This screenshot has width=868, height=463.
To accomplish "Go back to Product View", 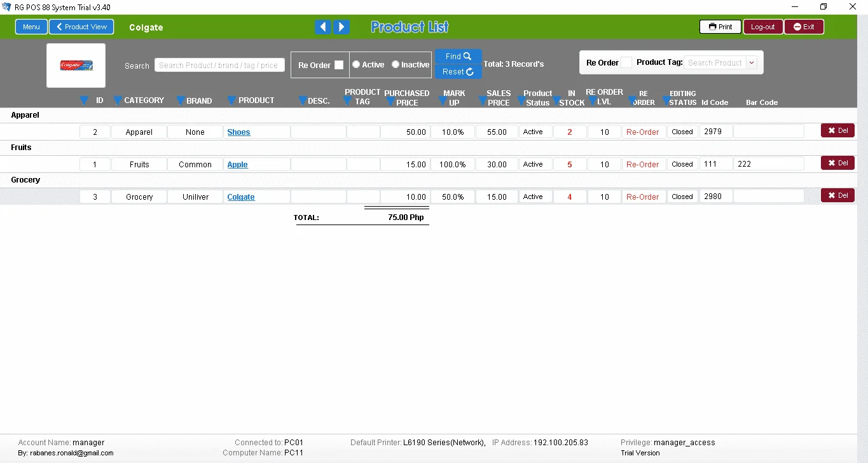I will click(x=81, y=27).
